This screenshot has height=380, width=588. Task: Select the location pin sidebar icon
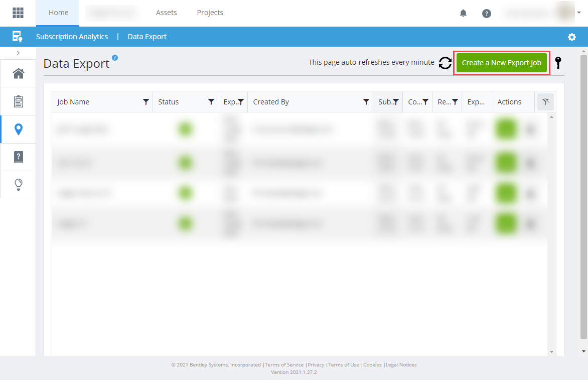(18, 130)
